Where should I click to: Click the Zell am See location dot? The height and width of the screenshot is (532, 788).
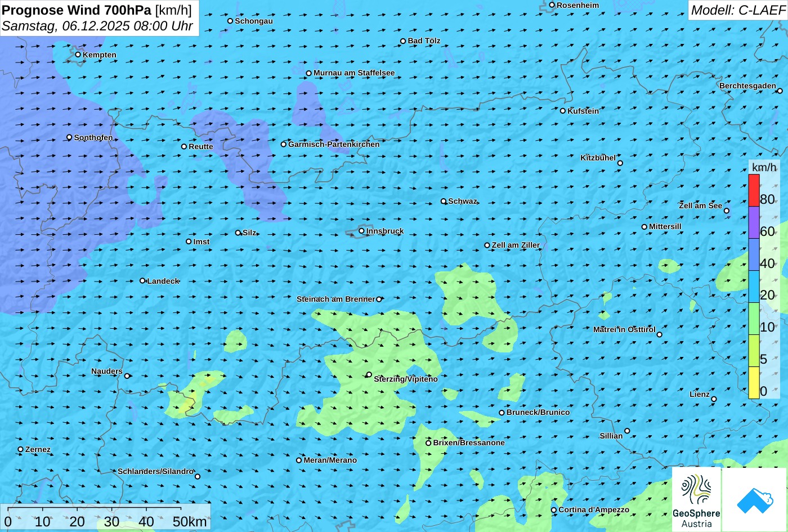coord(727,211)
